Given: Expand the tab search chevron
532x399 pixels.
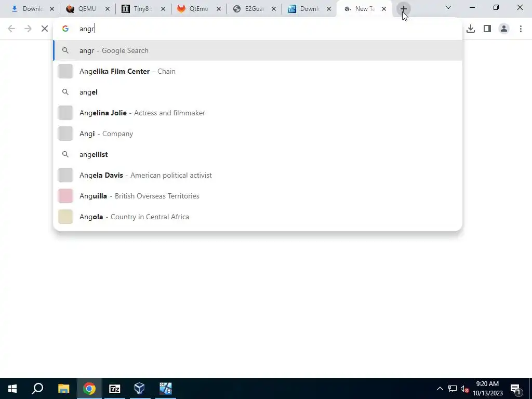Looking at the screenshot, I should pyautogui.click(x=448, y=7).
